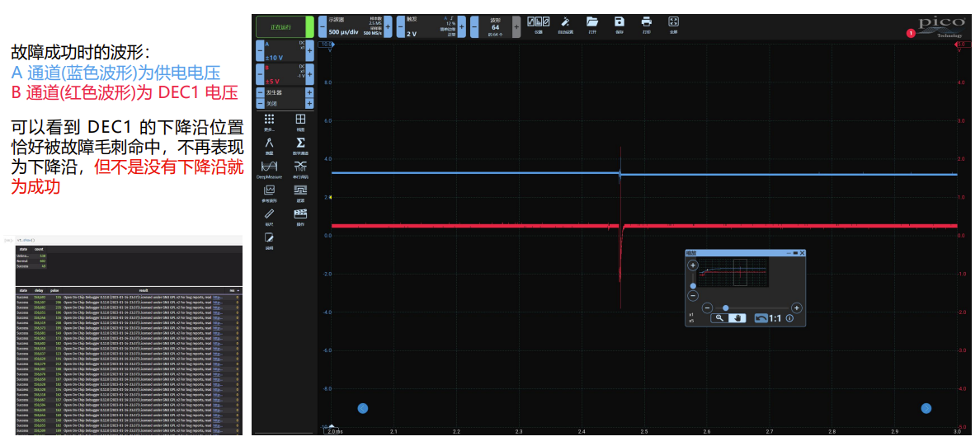Image resolution: width=980 pixels, height=446 pixels.
Task: Open the instrument selection icon in top toolbar
Action: [538, 24]
